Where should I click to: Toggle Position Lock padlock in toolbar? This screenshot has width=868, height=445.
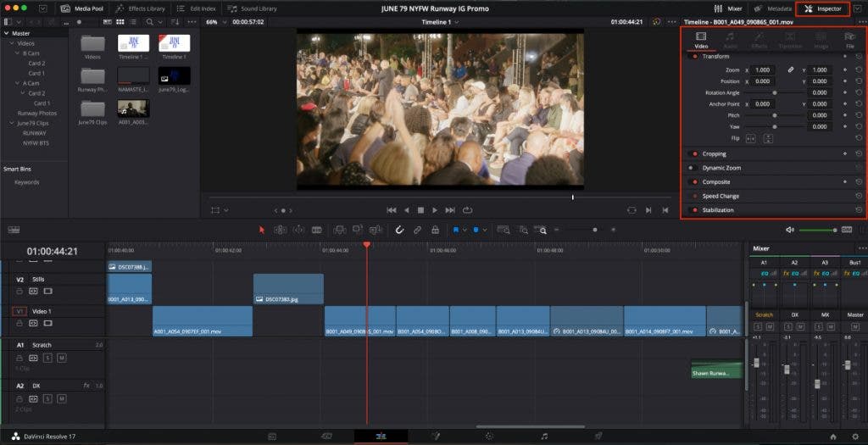[x=435, y=230]
